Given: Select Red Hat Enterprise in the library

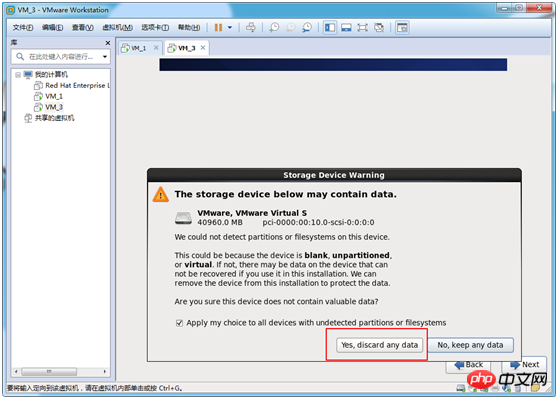Looking at the screenshot, I should [78, 85].
